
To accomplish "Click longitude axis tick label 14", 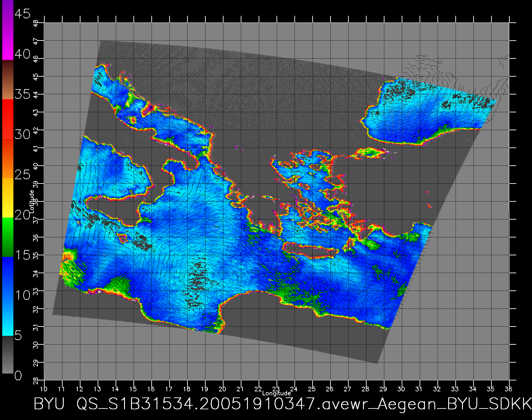I will pyautogui.click(x=115, y=389).
